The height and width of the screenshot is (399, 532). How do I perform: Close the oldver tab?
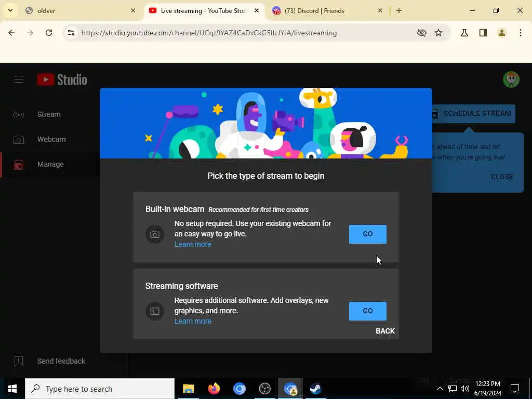tap(133, 10)
